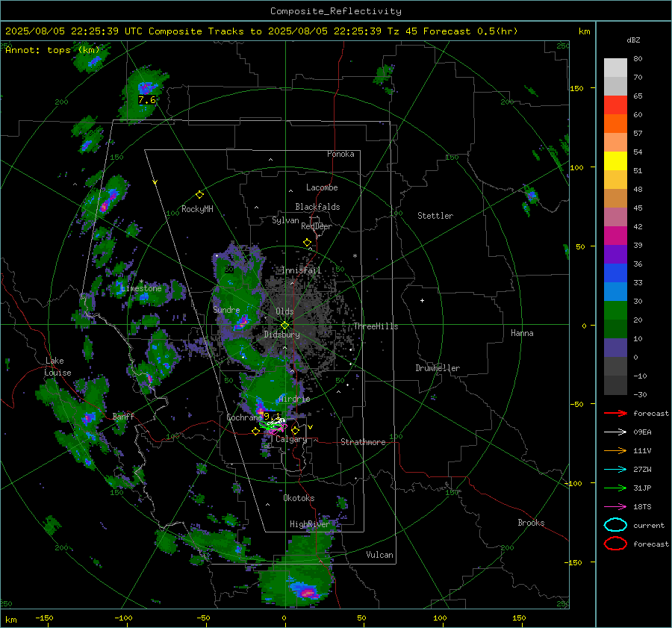Click the Calgary city label
Viewport: 672px width, 628px height.
tap(291, 439)
